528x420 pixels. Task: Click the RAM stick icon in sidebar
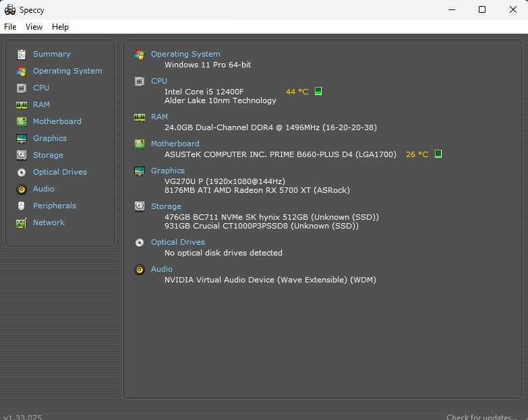[x=22, y=105]
